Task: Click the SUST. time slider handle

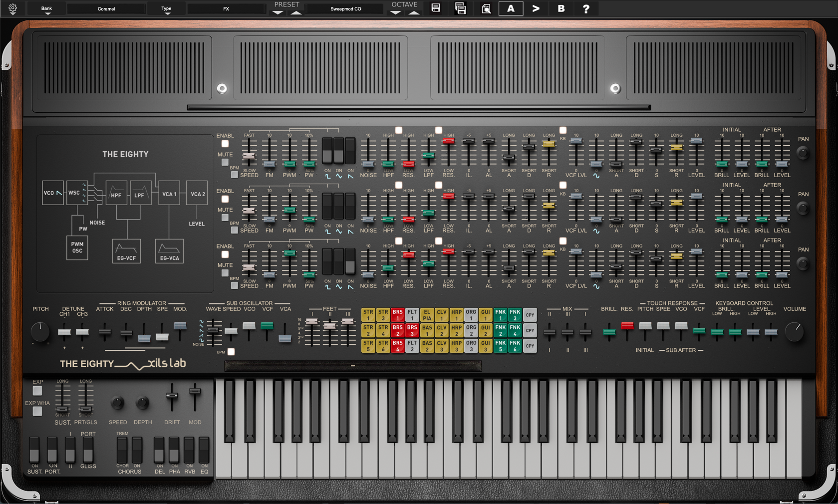Action: pyautogui.click(x=62, y=409)
